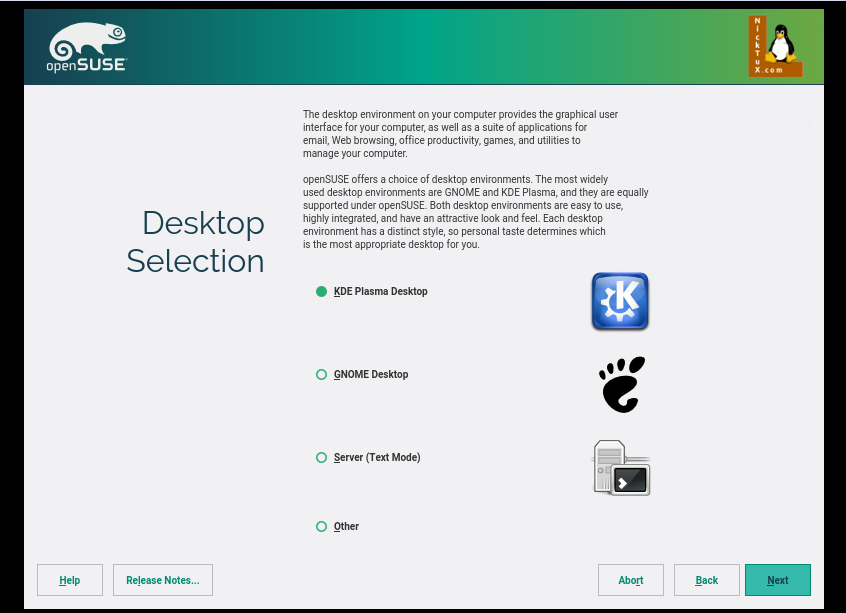Open the Release Notes... button

[x=163, y=580]
